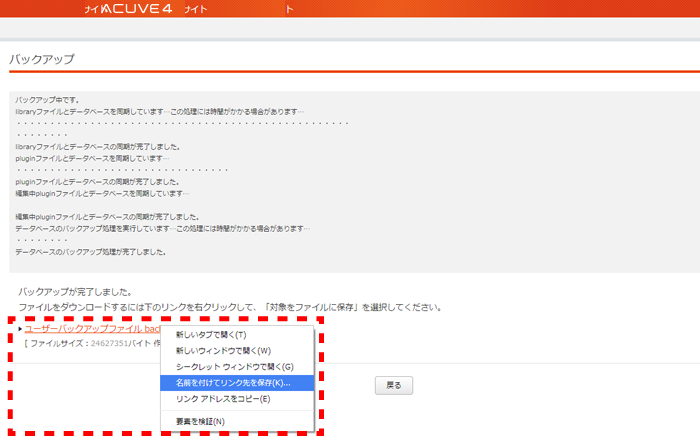Click the データベースのバックアップ処理が完了しました。 log line
This screenshot has width=700, height=439.
coord(91,252)
